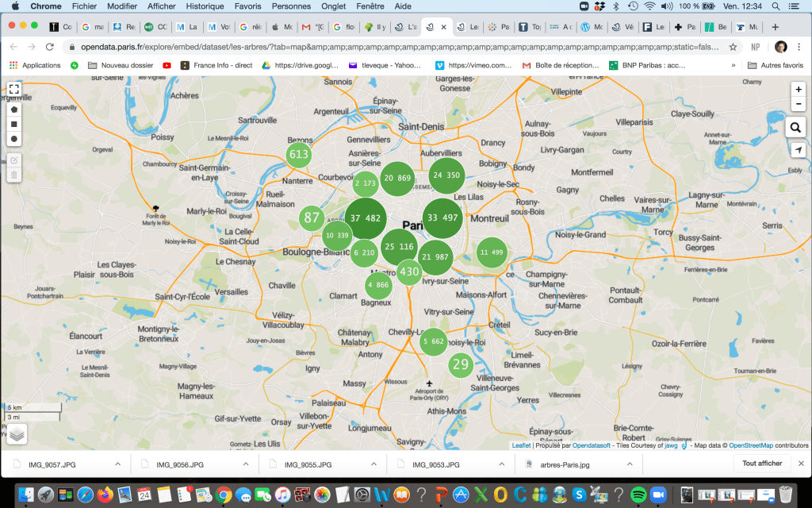Click the trash delete-shapes icon

pos(14,175)
